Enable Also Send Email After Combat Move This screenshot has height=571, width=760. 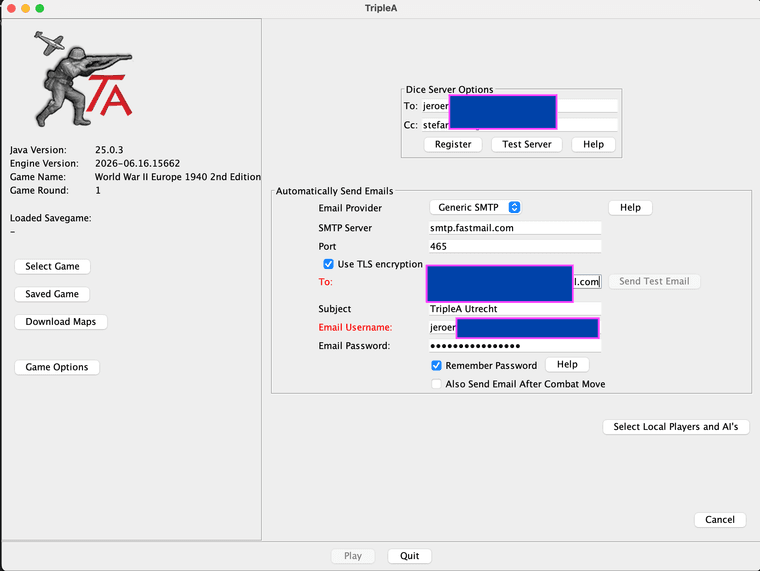click(x=436, y=384)
